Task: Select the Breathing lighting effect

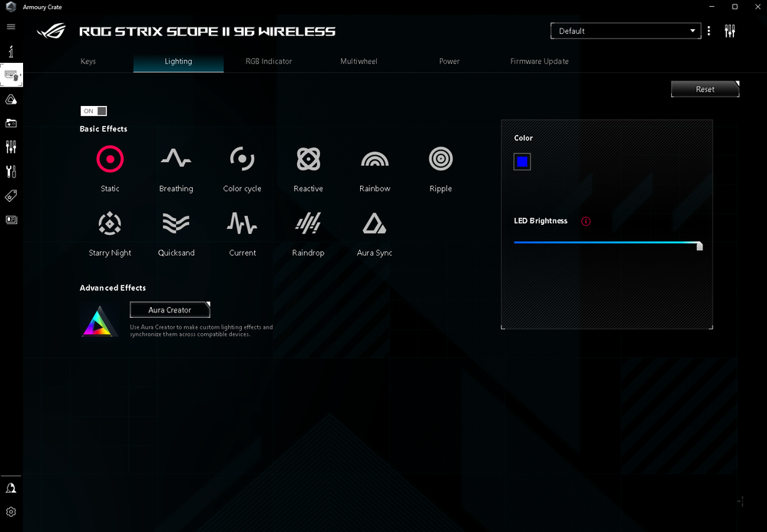Action: tap(176, 169)
